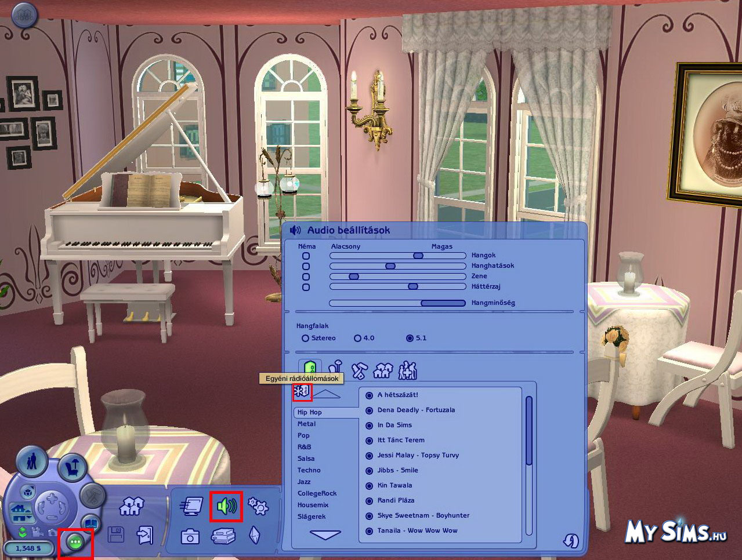
Task: Go up a floor with house arrow
Action: (x=20, y=508)
